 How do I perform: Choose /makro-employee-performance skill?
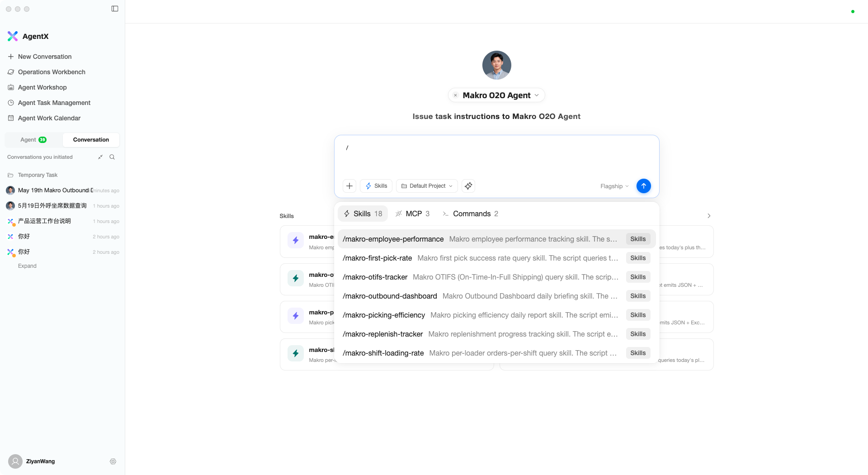[x=496, y=239]
